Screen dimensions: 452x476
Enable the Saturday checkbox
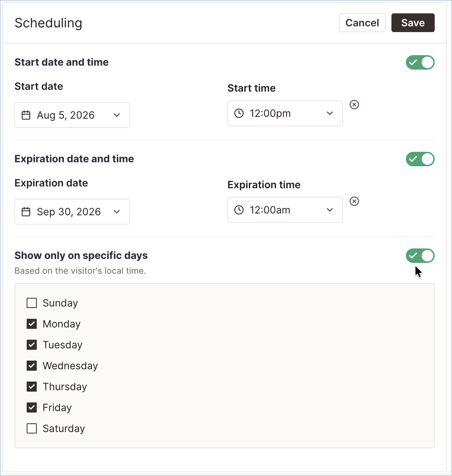[32, 428]
